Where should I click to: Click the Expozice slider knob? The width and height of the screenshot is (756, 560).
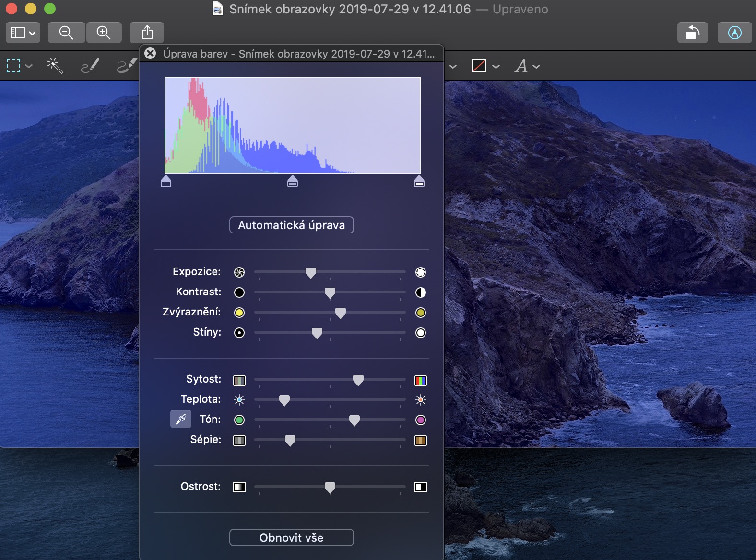[x=311, y=272]
